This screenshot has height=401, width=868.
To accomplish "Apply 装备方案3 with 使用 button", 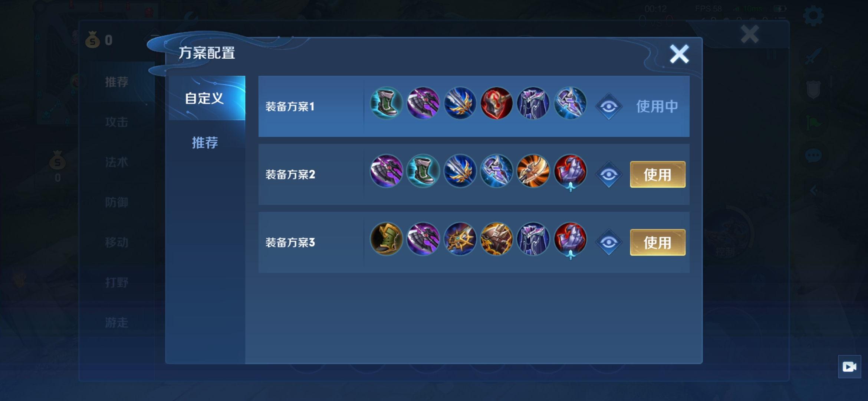I will [658, 242].
